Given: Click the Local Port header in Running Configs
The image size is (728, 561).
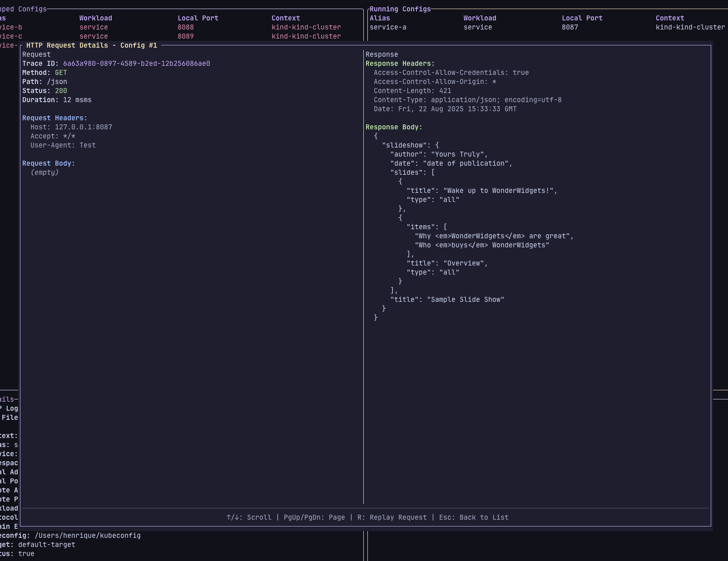Looking at the screenshot, I should (582, 18).
